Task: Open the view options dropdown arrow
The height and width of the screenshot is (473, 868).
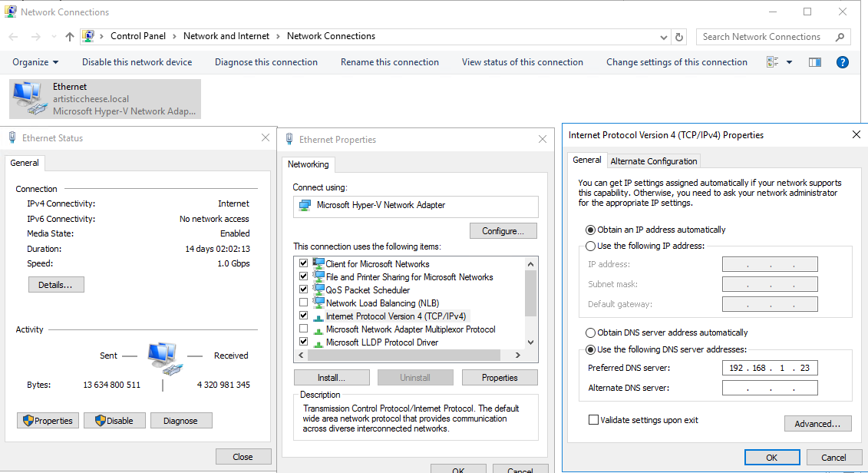Action: (789, 62)
